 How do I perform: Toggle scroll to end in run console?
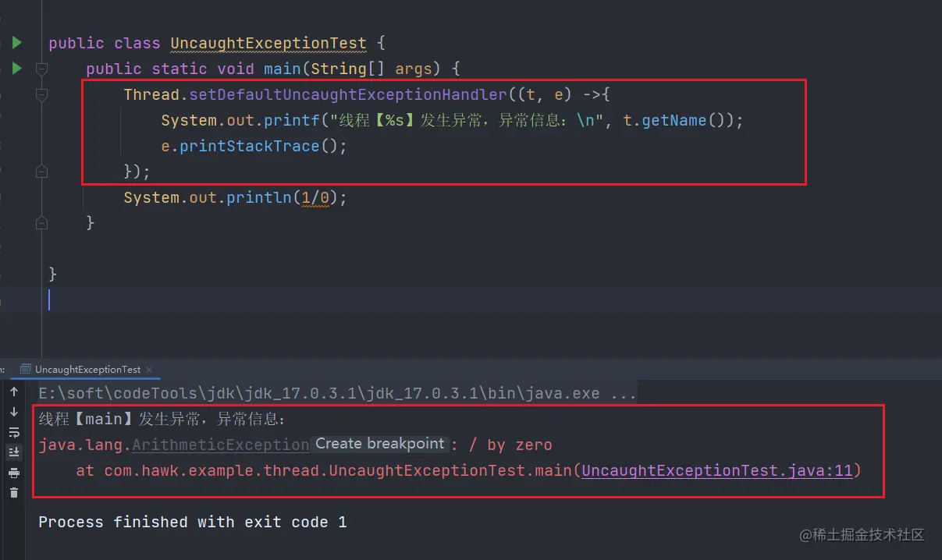point(13,452)
